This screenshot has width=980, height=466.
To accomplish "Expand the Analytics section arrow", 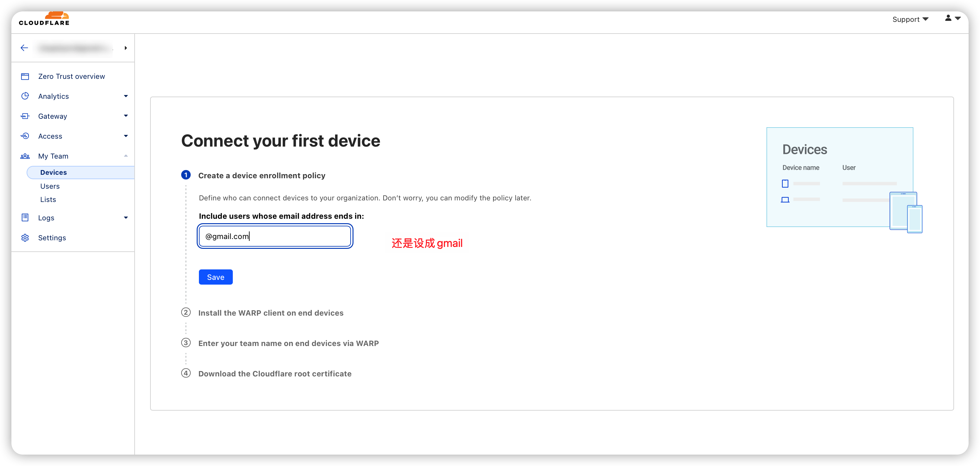I will 126,96.
